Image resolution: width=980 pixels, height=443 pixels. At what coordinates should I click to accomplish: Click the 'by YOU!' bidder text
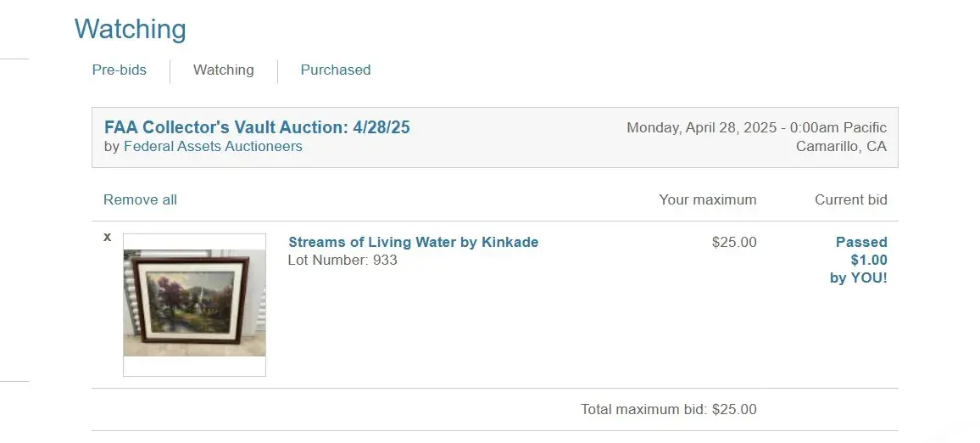(x=858, y=278)
